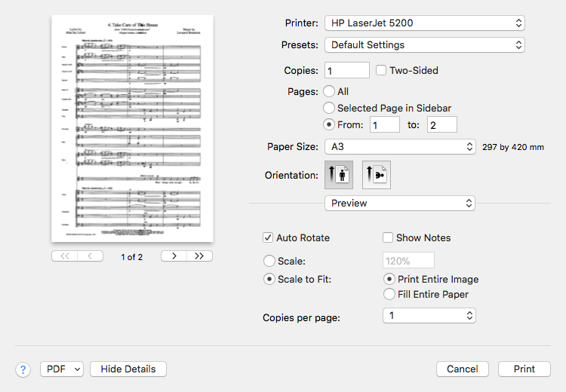Jump to last page in preview
This screenshot has height=392, width=566.
(x=199, y=256)
